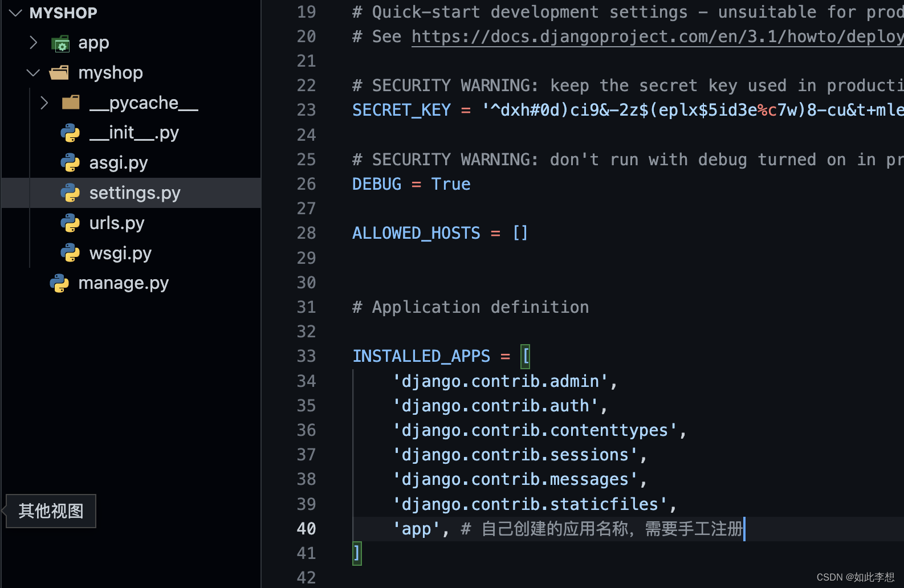Click the __pycache__ folder icon
The image size is (904, 588).
pyautogui.click(x=71, y=103)
